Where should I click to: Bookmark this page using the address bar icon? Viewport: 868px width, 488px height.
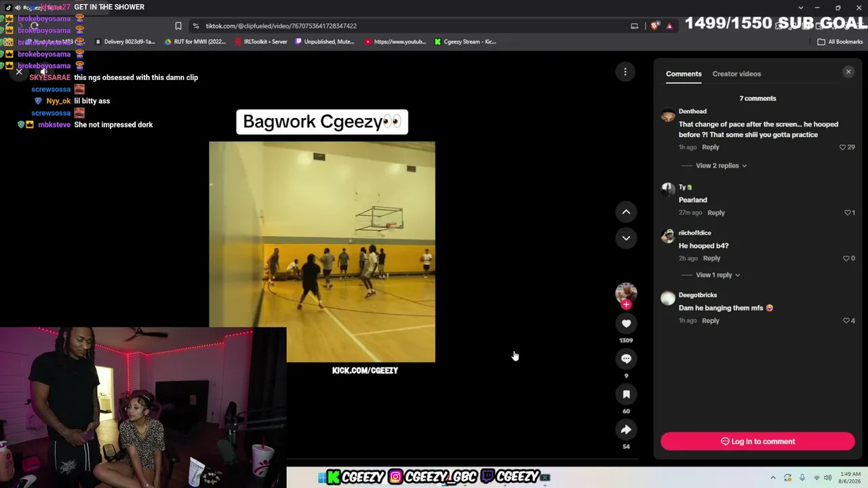[x=178, y=26]
